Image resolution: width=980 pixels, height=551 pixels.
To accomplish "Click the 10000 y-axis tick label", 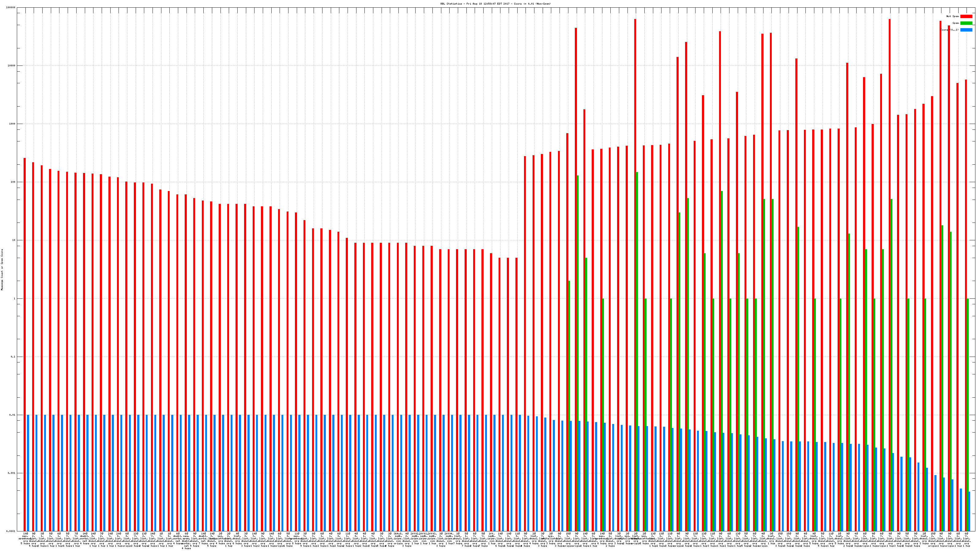I will [x=12, y=66].
